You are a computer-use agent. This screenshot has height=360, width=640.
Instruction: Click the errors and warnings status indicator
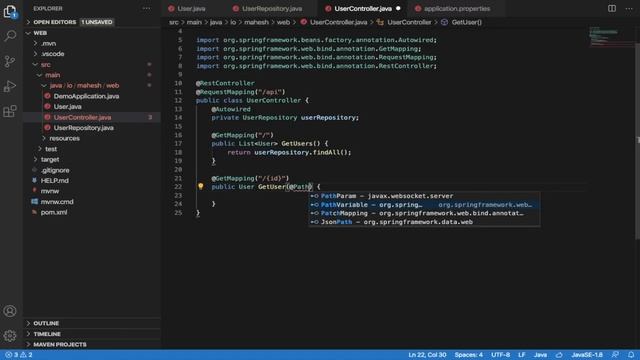(19, 355)
